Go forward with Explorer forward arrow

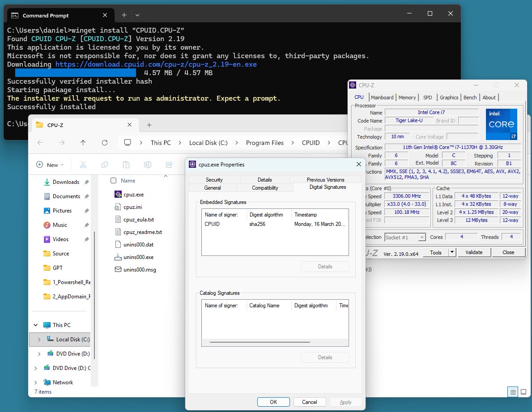pos(62,143)
